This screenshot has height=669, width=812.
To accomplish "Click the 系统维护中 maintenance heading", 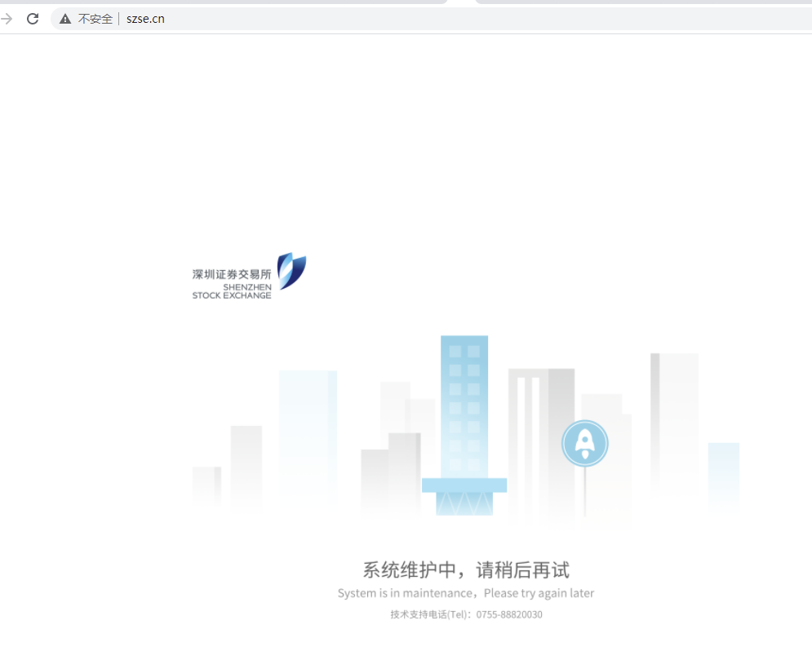I will (466, 569).
